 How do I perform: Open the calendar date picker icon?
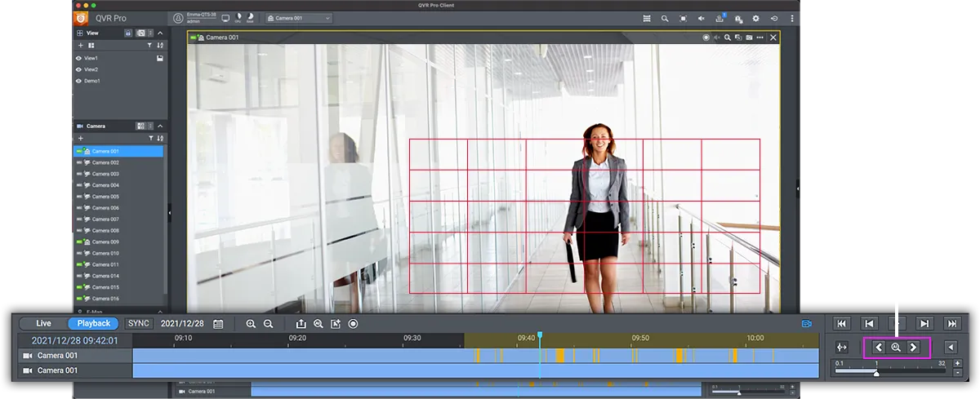(218, 324)
